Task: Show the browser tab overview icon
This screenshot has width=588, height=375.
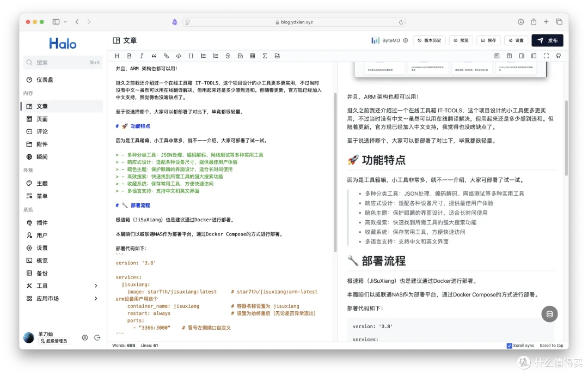Action: pos(559,22)
